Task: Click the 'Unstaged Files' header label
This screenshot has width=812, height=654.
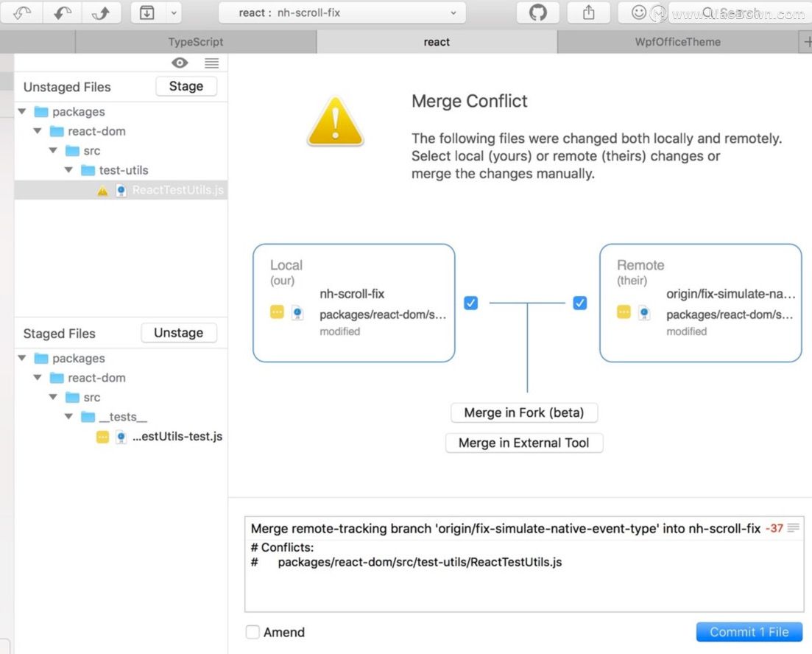Action: 67,87
